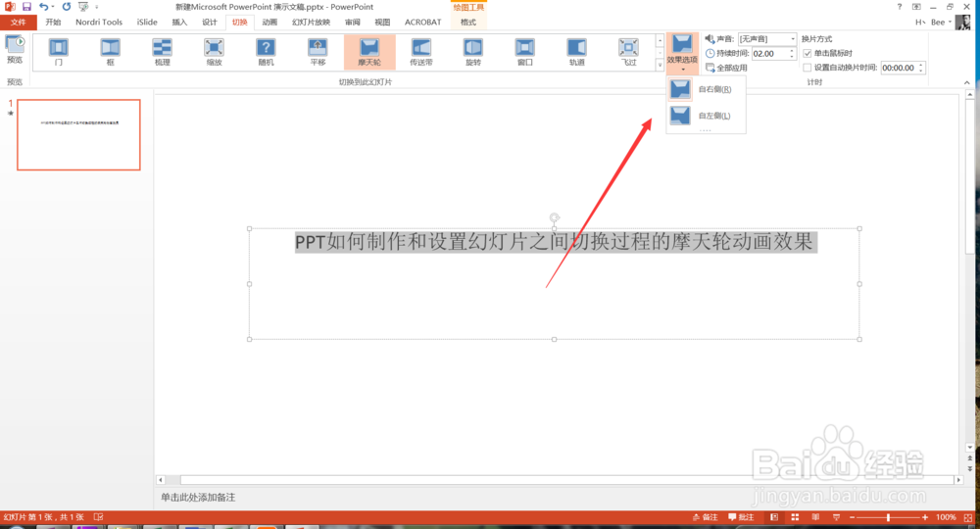Open the Slide Show (幻灯片放映) tab

311,22
